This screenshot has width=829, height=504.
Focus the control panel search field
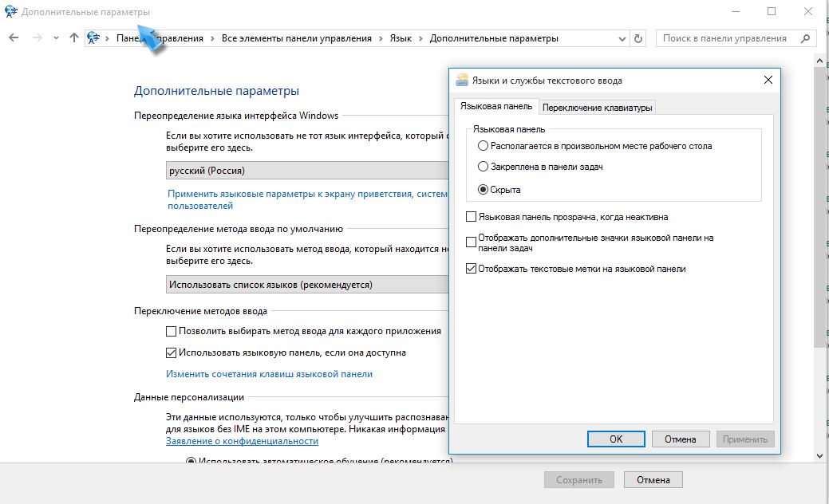click(x=736, y=38)
